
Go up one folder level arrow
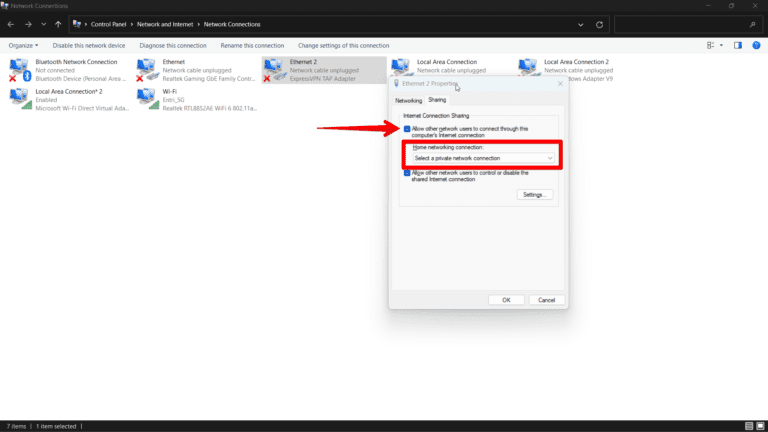pos(58,24)
